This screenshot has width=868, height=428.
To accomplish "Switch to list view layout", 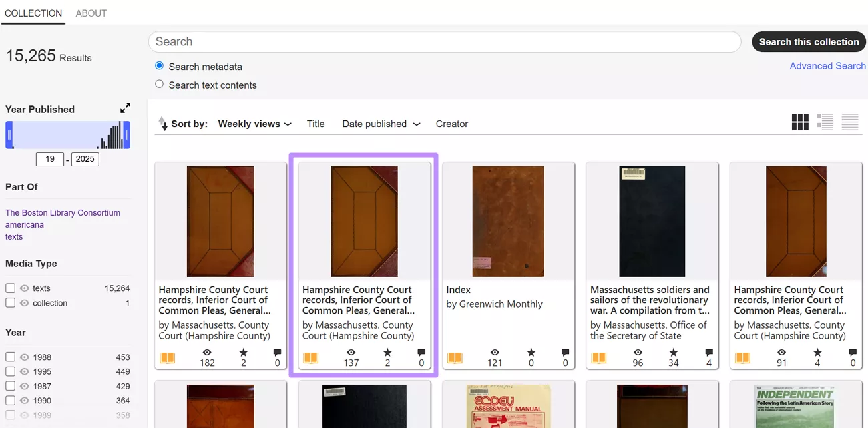I will pos(825,122).
